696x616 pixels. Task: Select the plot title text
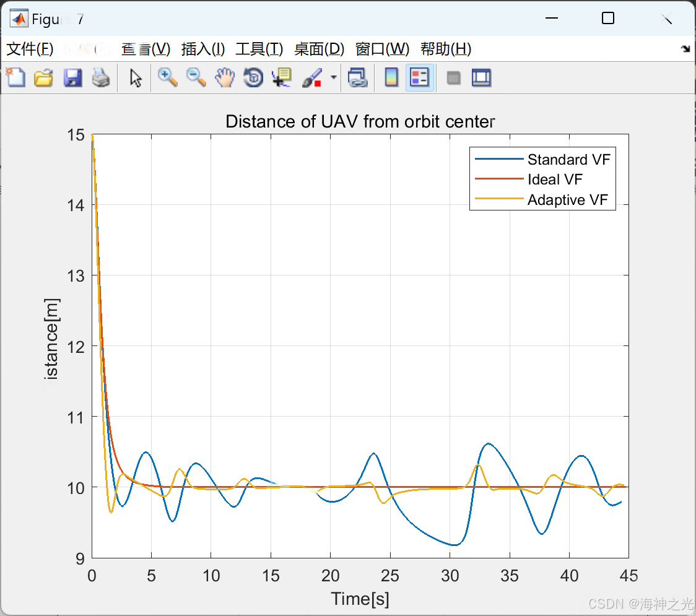(360, 121)
